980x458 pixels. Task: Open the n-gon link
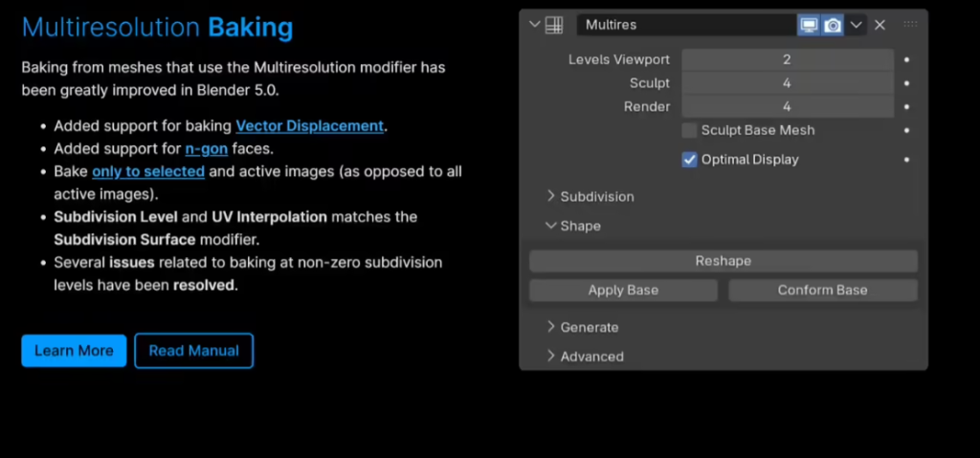[207, 149]
